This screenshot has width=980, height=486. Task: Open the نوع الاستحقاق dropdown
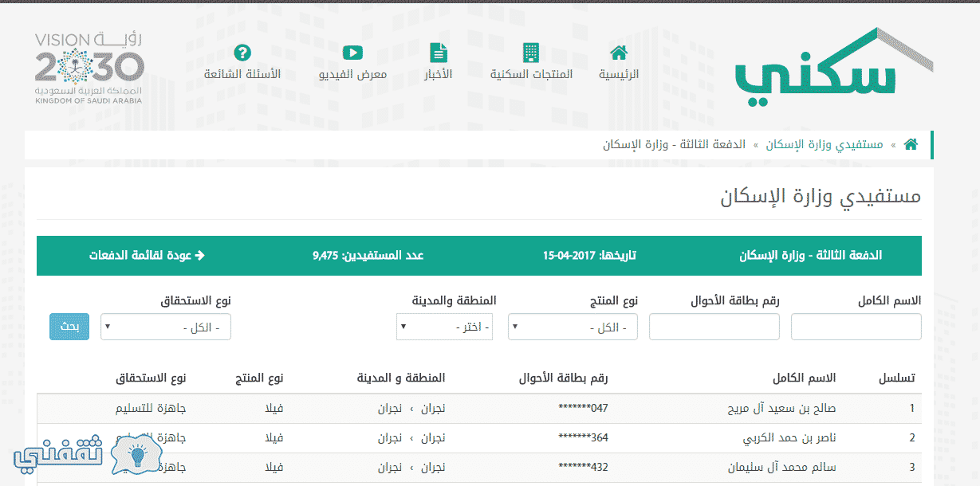tap(166, 327)
